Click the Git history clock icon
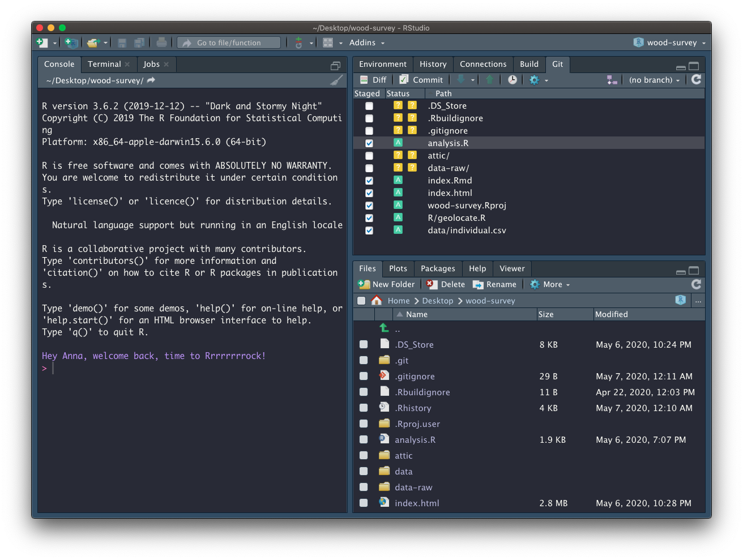 pos(512,80)
